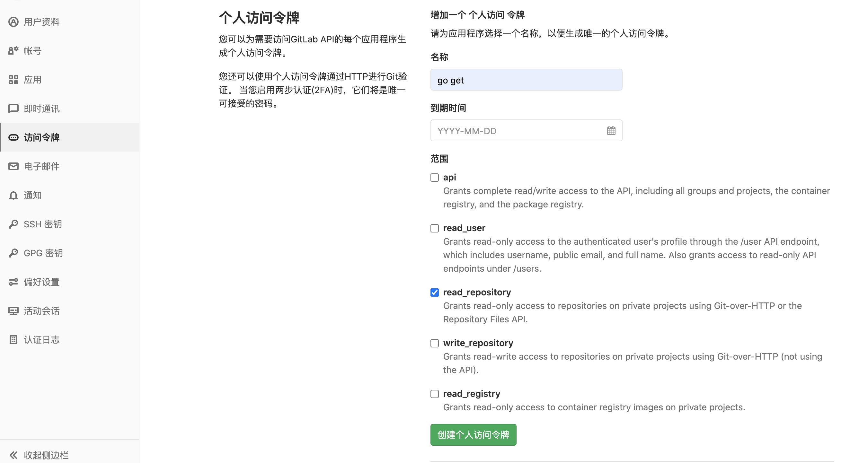The width and height of the screenshot is (868, 463).
Task: Check the read_user scope
Action: [434, 228]
